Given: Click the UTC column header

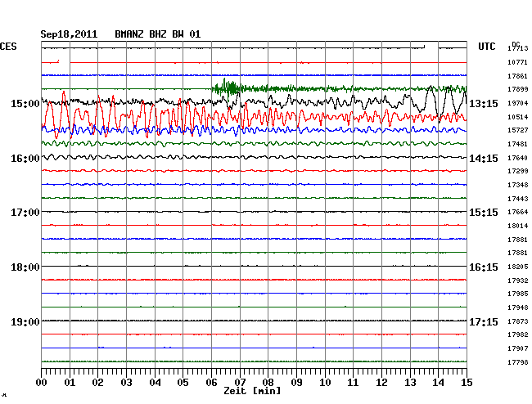Looking at the screenshot, I should (487, 47).
